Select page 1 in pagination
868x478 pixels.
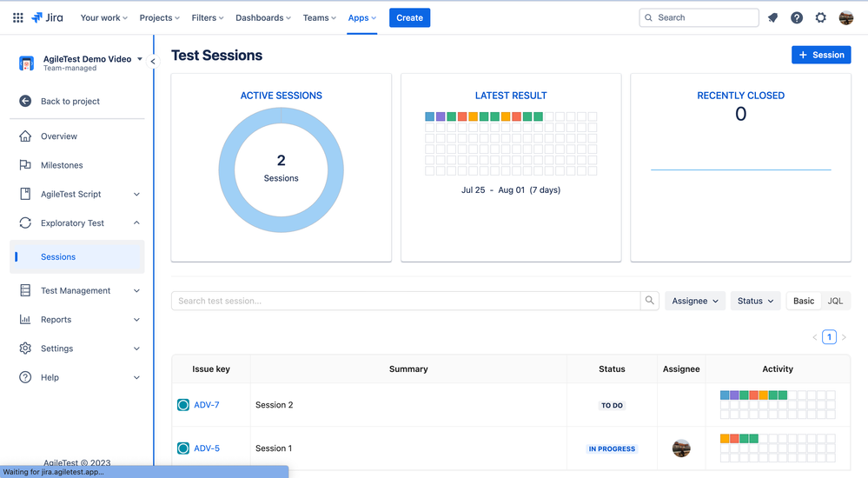829,336
